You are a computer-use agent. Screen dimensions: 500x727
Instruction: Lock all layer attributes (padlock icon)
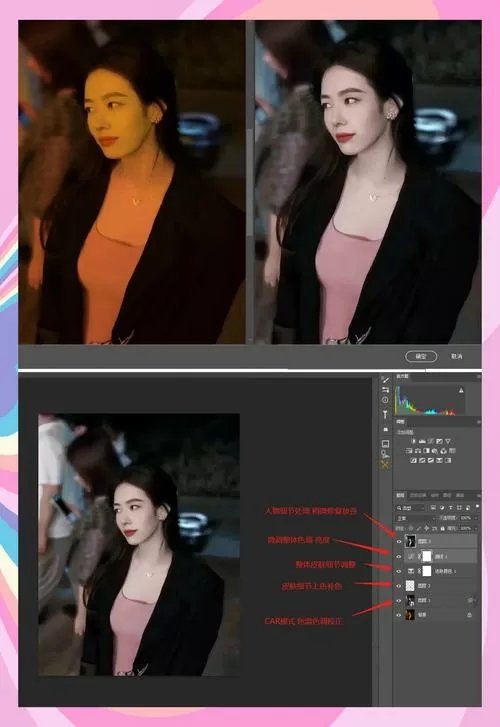[x=442, y=529]
